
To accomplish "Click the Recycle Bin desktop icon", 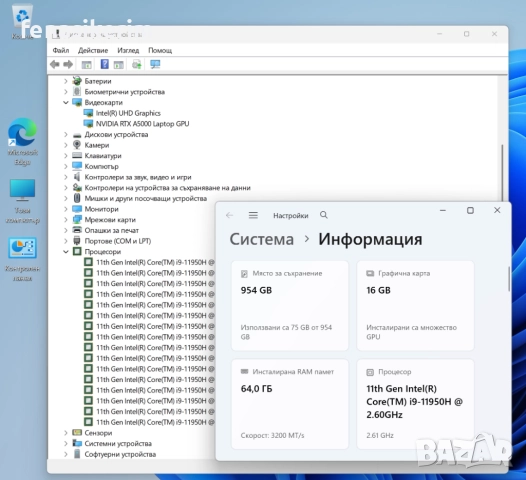I will (22, 21).
